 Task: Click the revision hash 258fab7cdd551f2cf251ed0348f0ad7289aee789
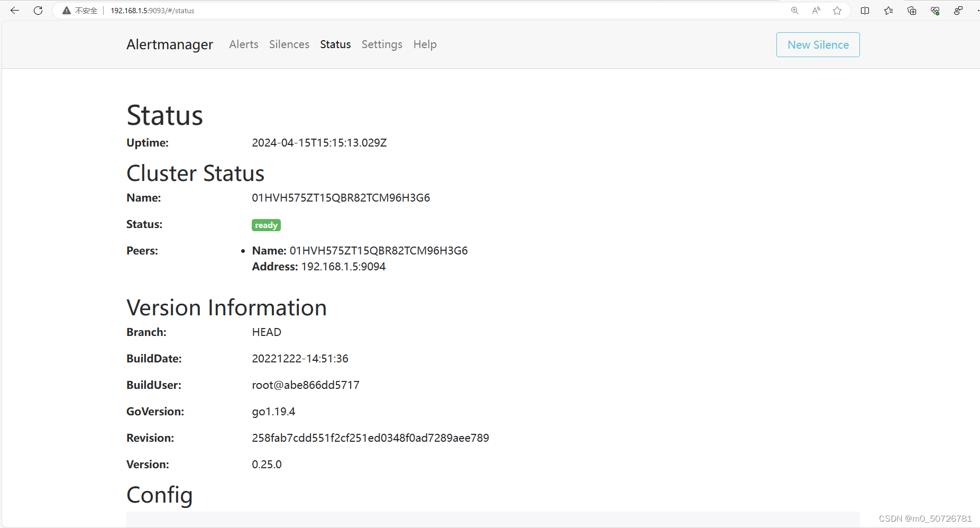click(370, 438)
